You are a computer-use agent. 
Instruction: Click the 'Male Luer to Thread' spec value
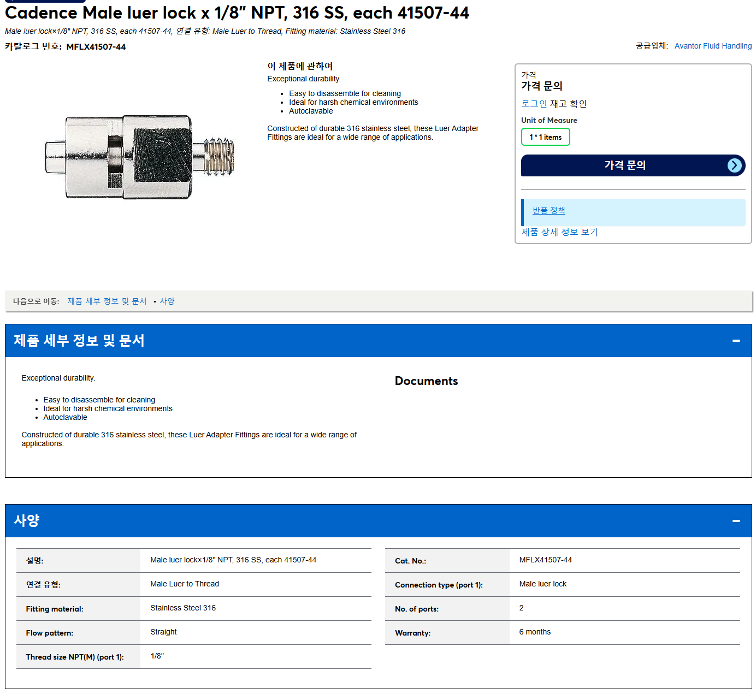[x=185, y=584]
